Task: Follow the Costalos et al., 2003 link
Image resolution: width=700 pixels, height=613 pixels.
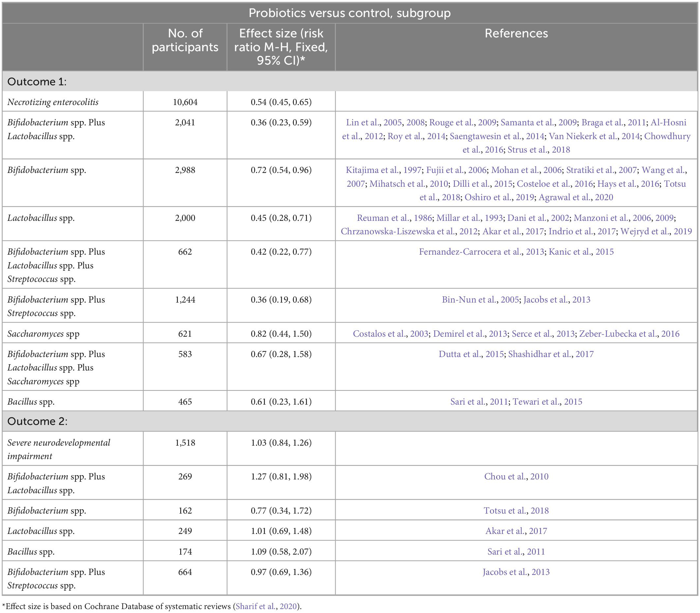Action: 391,334
